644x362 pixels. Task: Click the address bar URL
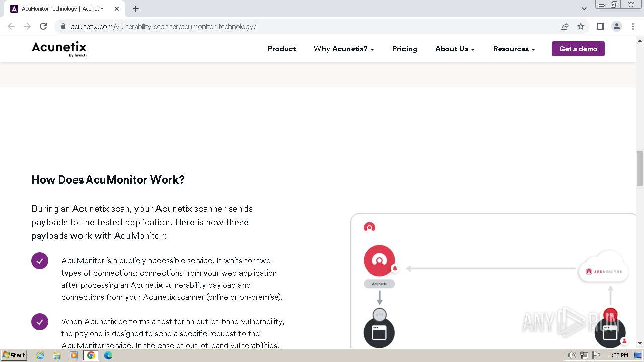[x=164, y=27]
